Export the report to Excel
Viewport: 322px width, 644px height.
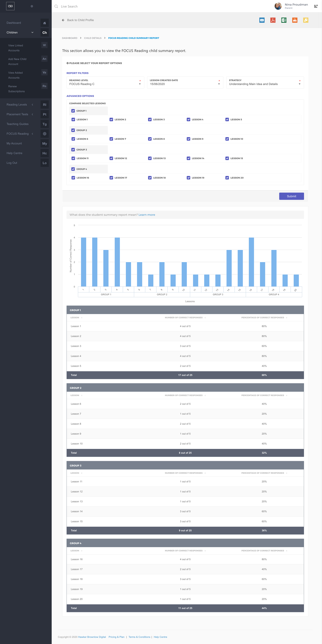(x=284, y=20)
